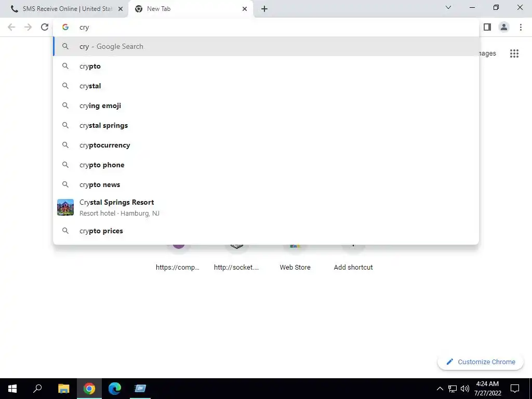Choose 'cry - Google Search' suggestion
532x399 pixels.
[266, 46]
